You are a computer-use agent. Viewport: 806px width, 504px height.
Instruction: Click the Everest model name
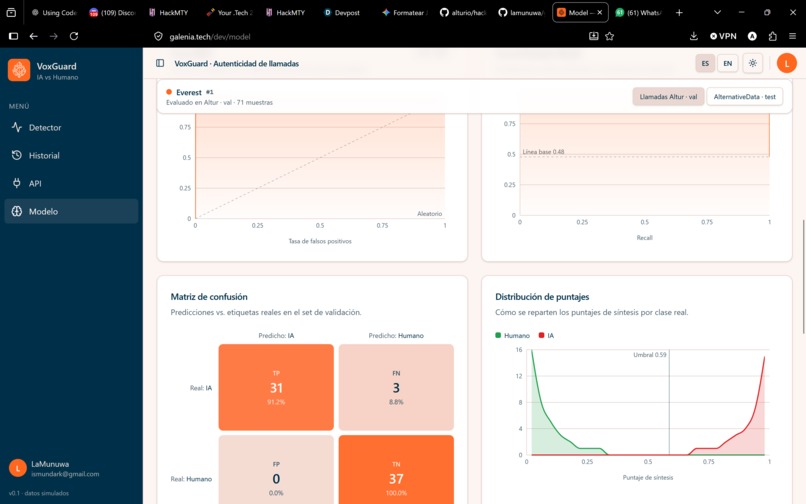pos(189,93)
